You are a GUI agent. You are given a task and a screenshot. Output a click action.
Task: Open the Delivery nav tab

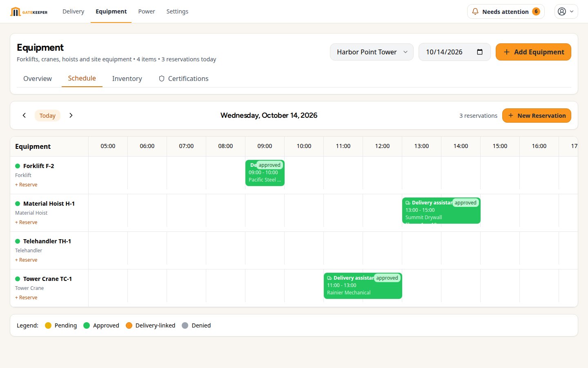[73, 11]
